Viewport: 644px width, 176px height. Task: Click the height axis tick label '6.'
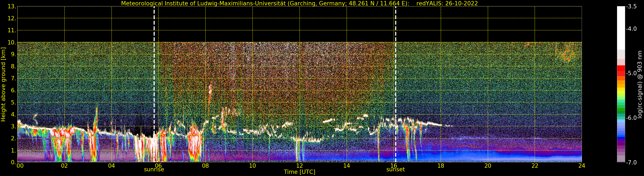click(13, 90)
